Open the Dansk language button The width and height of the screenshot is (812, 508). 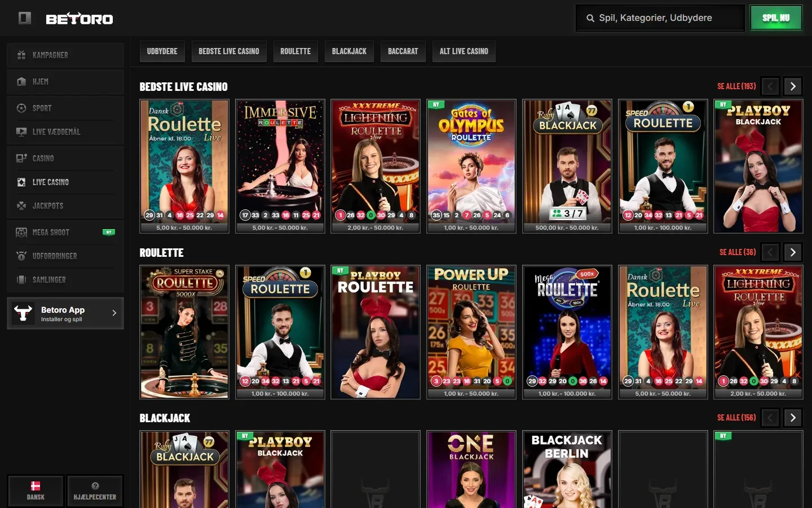tap(36, 491)
